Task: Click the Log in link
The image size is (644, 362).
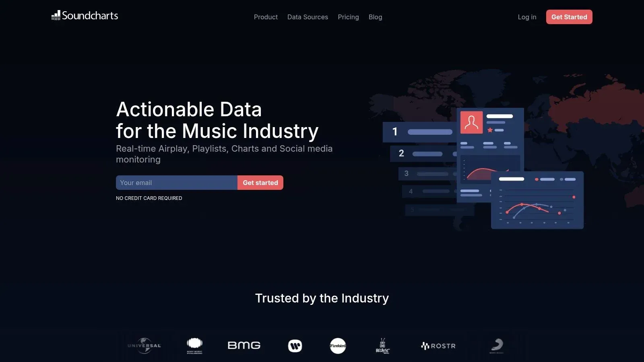Action: (527, 17)
